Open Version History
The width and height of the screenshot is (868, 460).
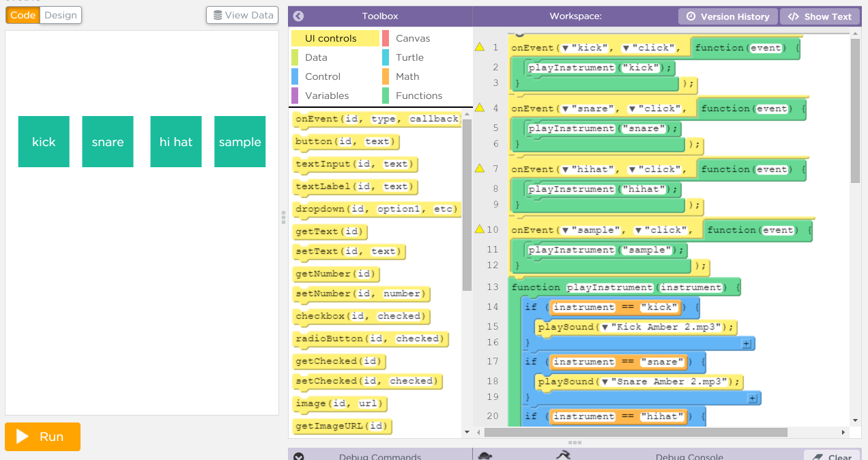point(727,16)
